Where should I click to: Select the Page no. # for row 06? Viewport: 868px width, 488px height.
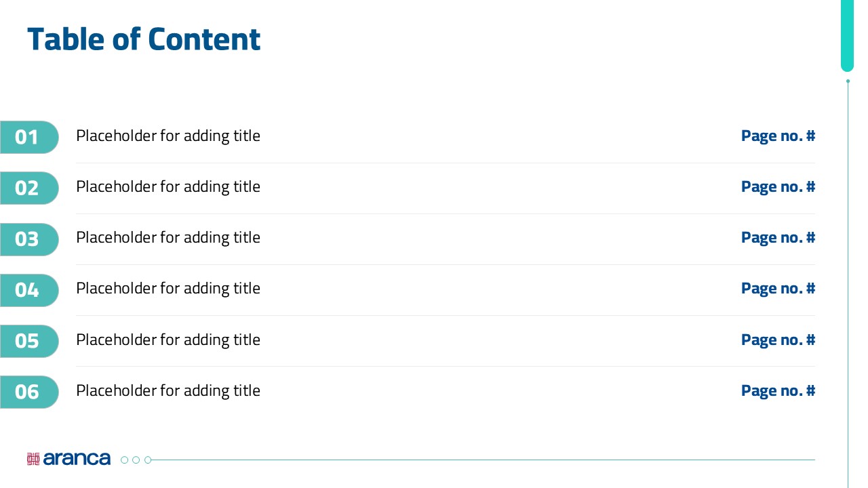(778, 390)
